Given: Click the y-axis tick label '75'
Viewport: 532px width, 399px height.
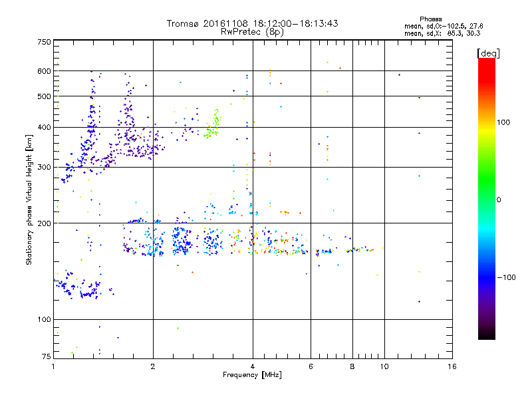Looking at the screenshot, I should (x=47, y=356).
